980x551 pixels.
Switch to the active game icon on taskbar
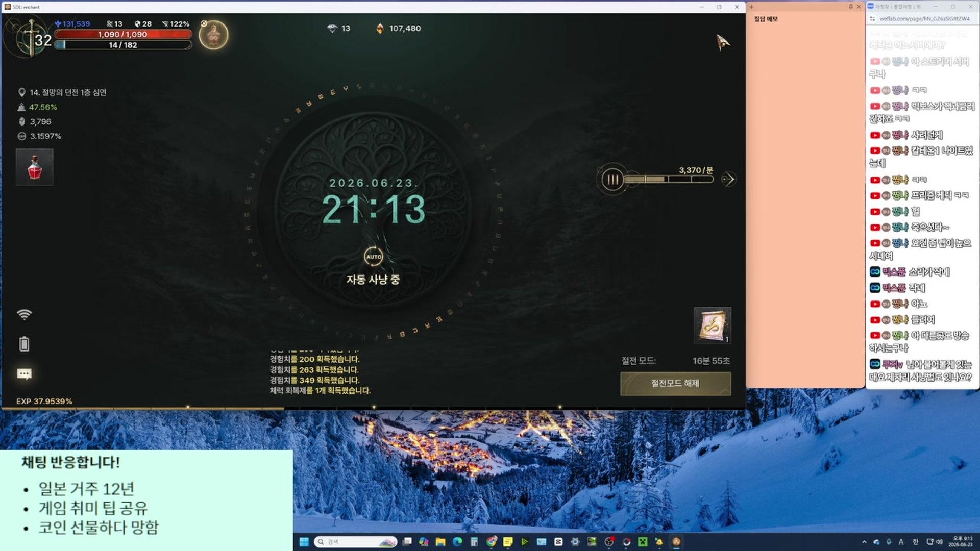676,542
